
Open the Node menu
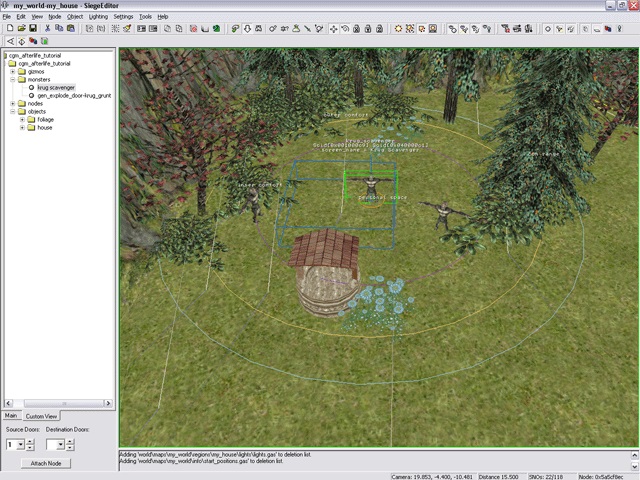pos(55,17)
